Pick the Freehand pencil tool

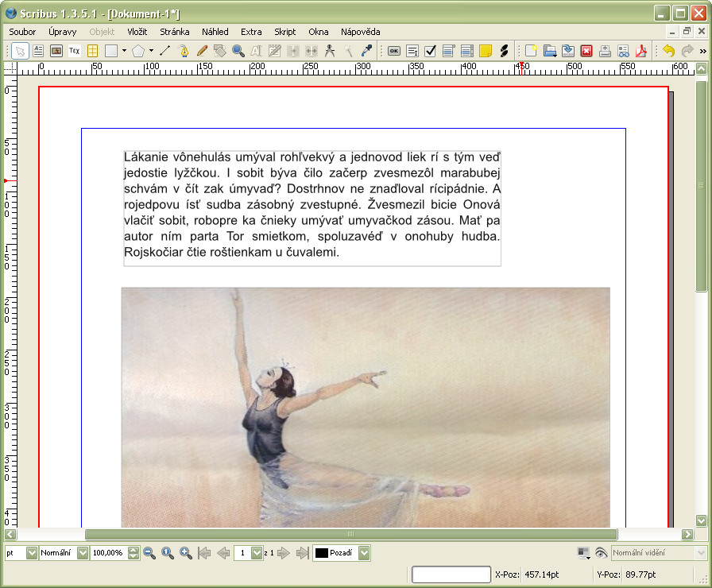point(202,51)
